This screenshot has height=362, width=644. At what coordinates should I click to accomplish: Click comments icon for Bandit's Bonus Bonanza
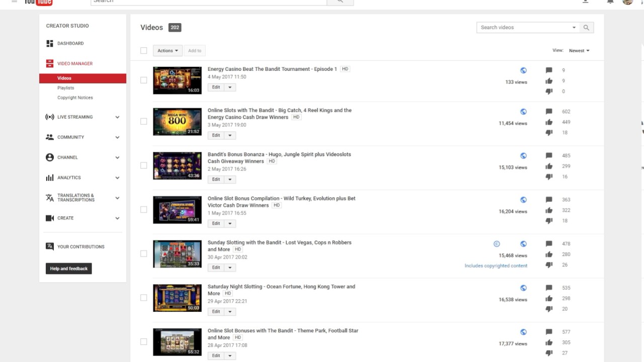click(x=549, y=156)
